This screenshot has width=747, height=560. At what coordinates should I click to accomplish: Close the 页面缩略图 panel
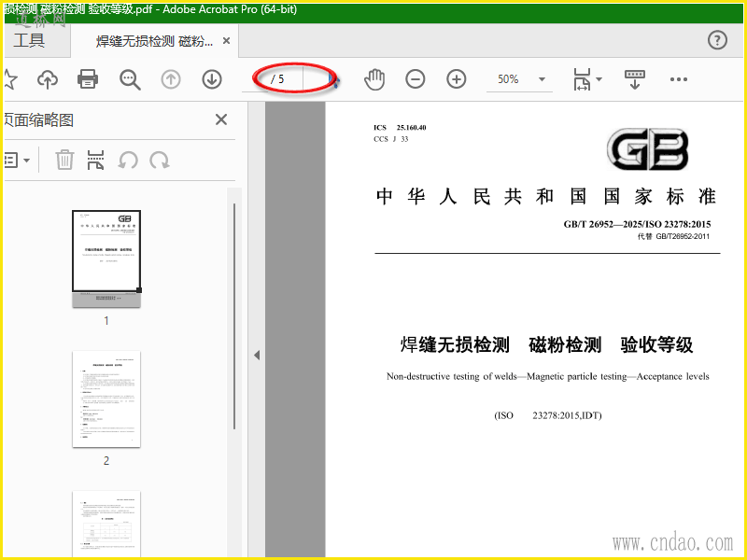221,119
